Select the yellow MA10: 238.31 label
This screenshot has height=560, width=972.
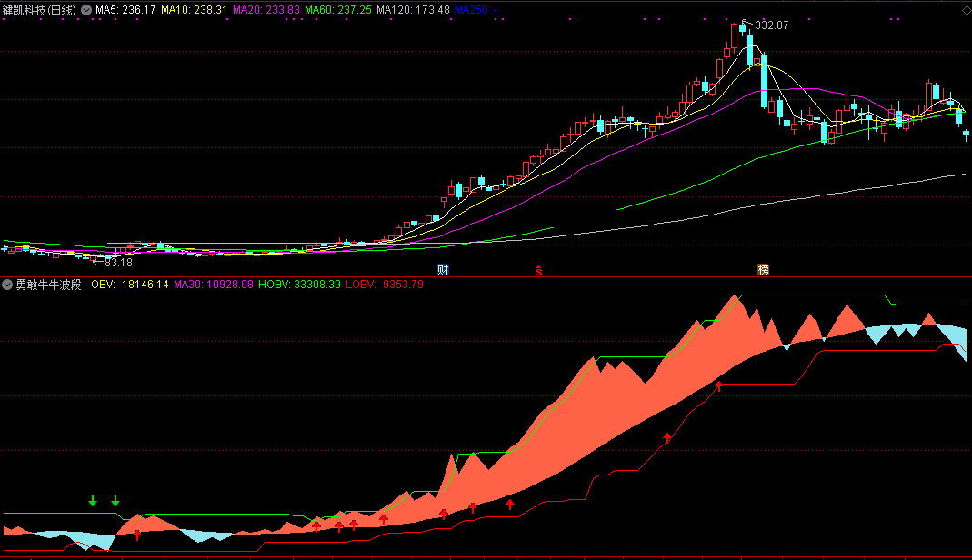point(194,10)
